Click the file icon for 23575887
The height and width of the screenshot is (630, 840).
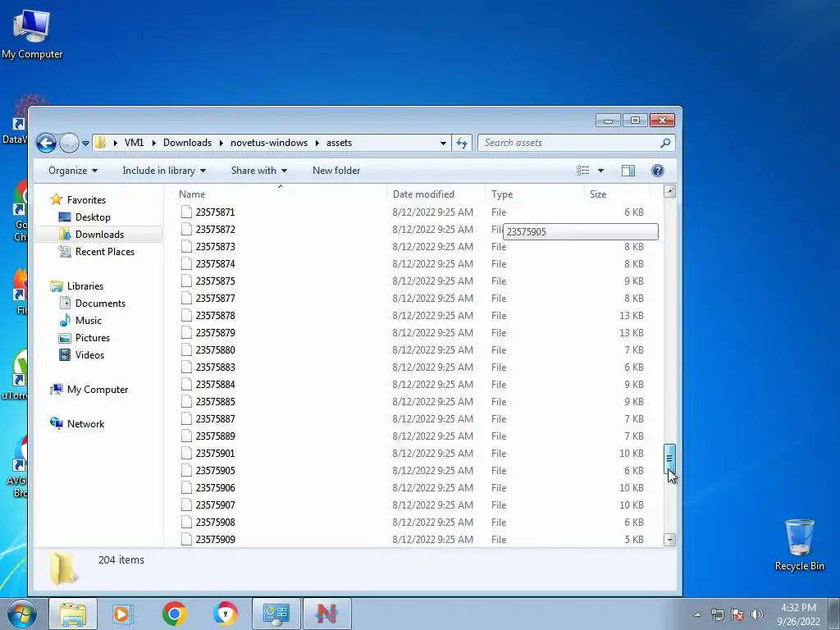click(186, 419)
